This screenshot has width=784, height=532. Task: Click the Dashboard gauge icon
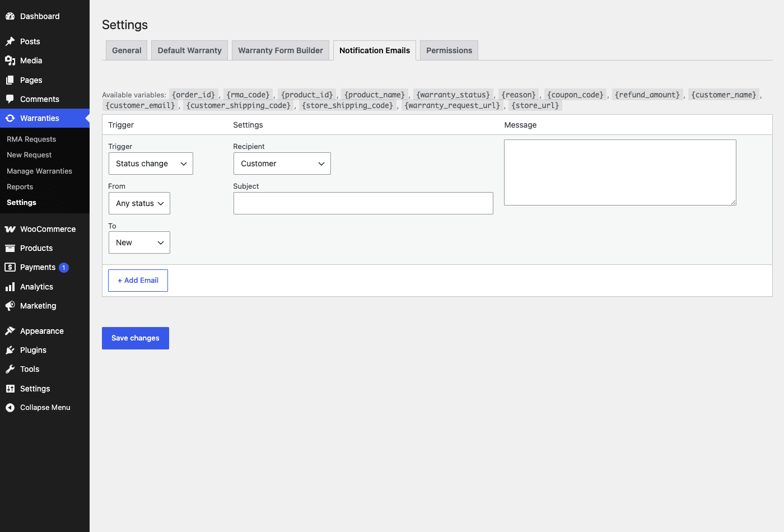10,16
